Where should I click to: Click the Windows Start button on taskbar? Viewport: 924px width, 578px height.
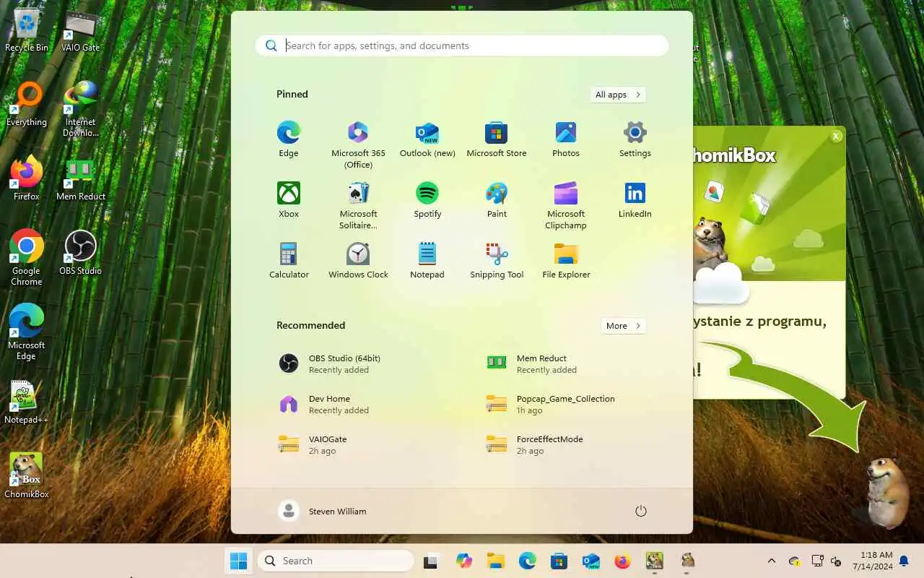coord(238,561)
